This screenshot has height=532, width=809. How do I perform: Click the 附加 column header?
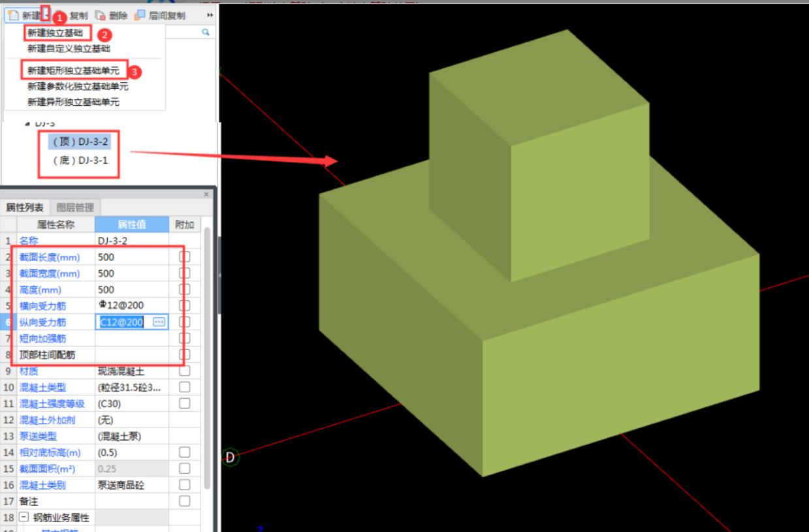[x=185, y=225]
